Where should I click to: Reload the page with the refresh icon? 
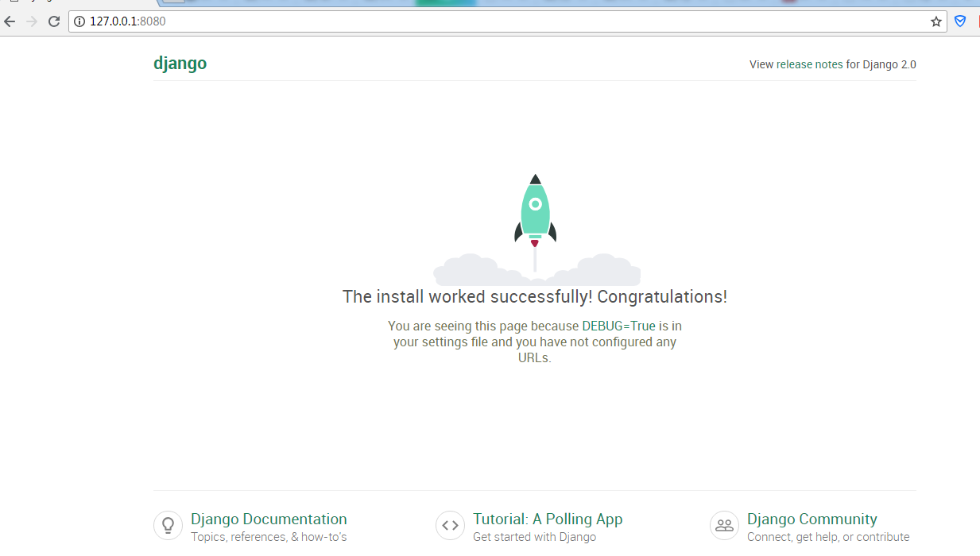pyautogui.click(x=54, y=21)
